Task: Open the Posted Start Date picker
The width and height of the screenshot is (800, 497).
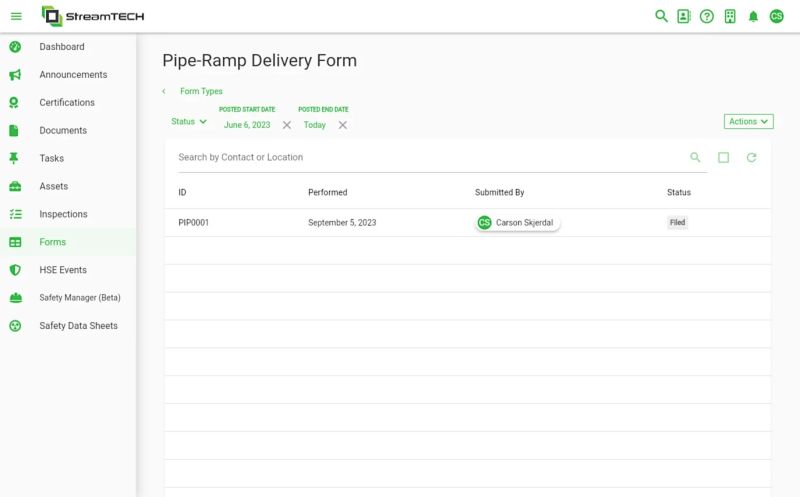Action: click(x=247, y=125)
